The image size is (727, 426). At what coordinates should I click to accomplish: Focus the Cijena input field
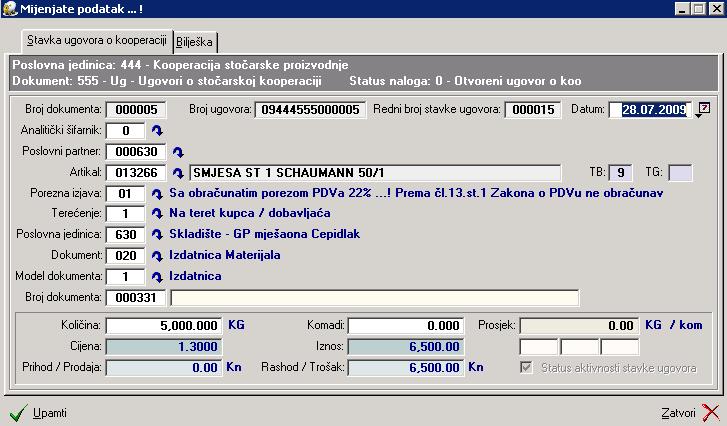(164, 346)
